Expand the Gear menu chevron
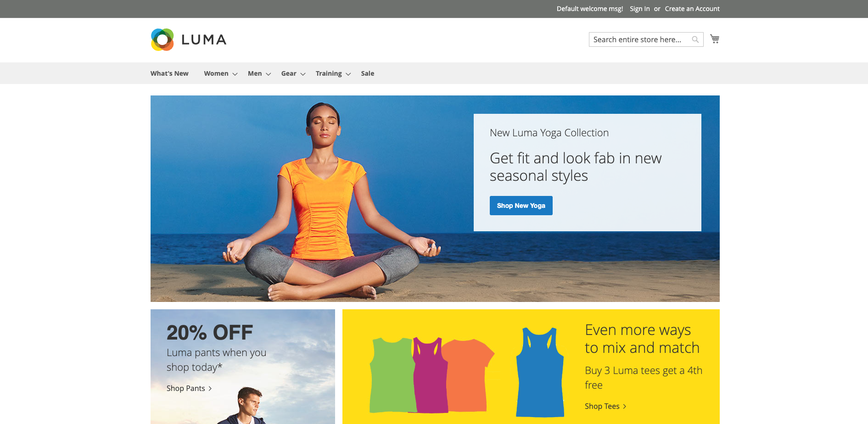Viewport: 868px width, 424px height. point(303,74)
